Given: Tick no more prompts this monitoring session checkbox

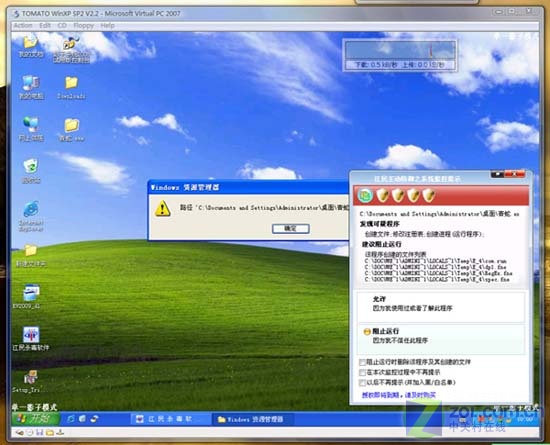Looking at the screenshot, I should pos(362,372).
